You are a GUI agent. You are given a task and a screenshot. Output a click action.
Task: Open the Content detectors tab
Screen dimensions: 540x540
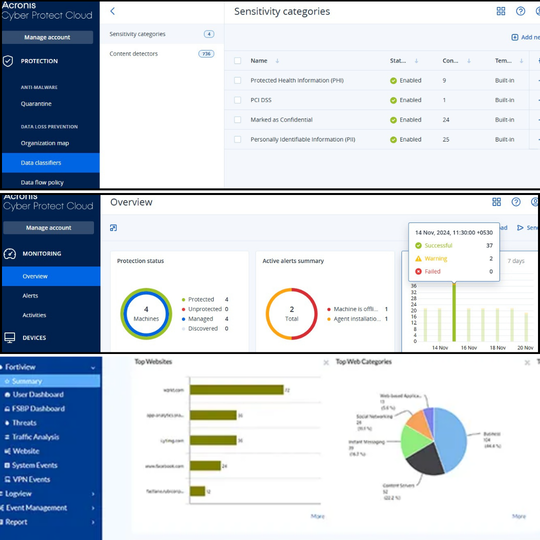point(162,54)
